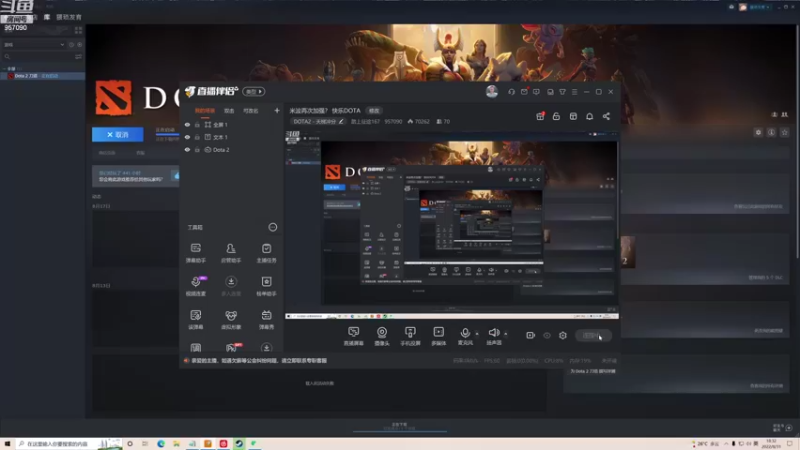The width and height of the screenshot is (800, 450).
Task: Switch to the second scene tab
Action: [229, 111]
